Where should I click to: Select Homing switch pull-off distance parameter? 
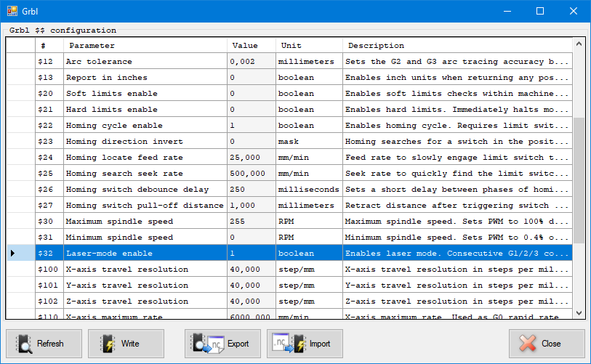point(145,206)
